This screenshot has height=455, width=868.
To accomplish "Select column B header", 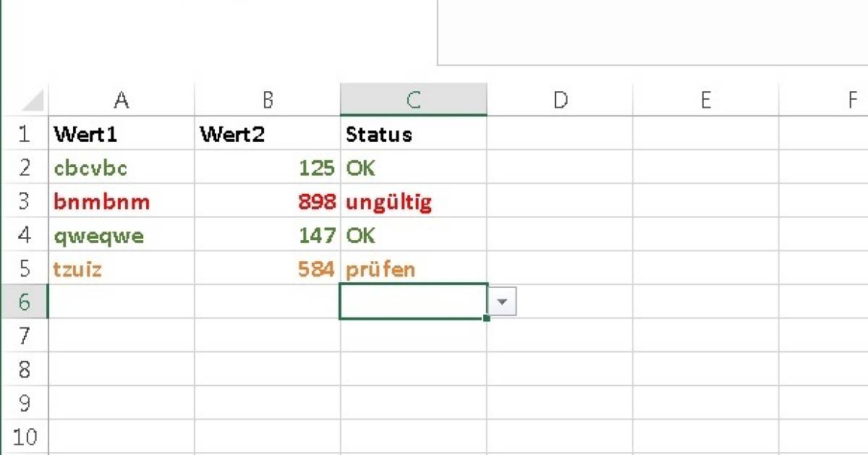I will pos(268,101).
